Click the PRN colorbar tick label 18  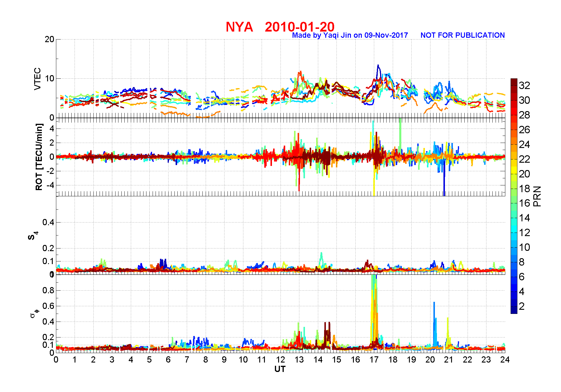click(524, 189)
